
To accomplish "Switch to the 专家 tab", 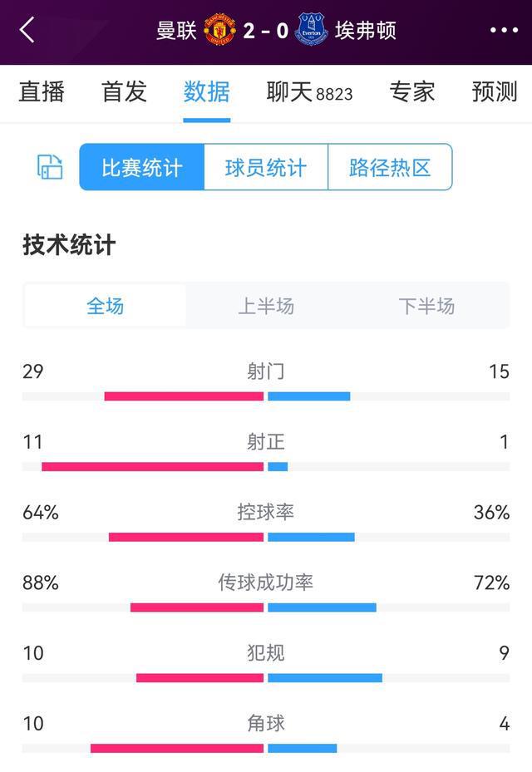I will coord(413,92).
